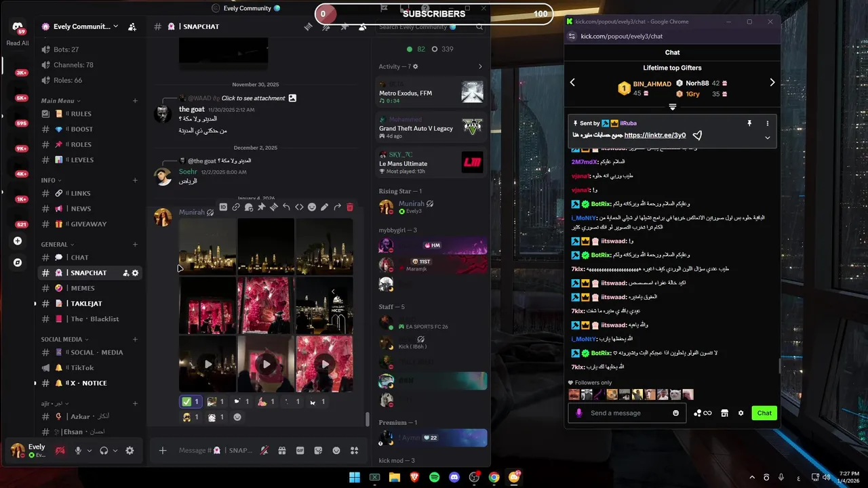Click add member icon on SNAPCHAT channel row
The height and width of the screenshot is (488, 868).
pyautogui.click(x=126, y=272)
